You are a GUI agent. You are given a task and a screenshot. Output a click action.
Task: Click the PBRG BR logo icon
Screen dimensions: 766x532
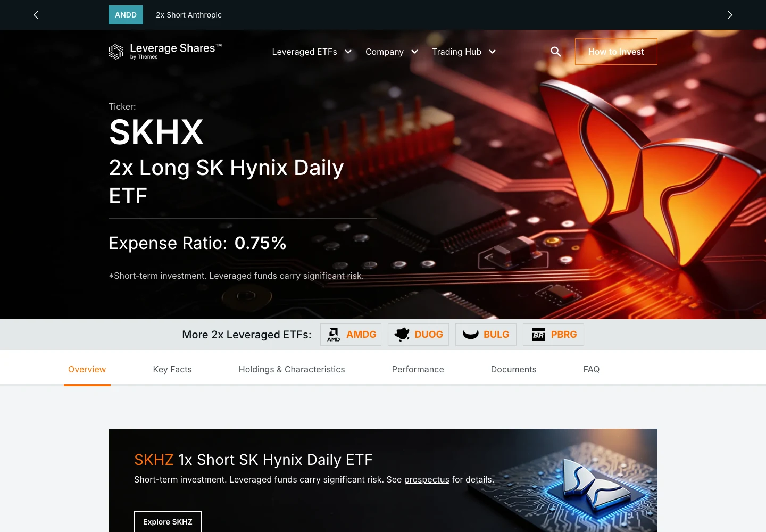538,335
